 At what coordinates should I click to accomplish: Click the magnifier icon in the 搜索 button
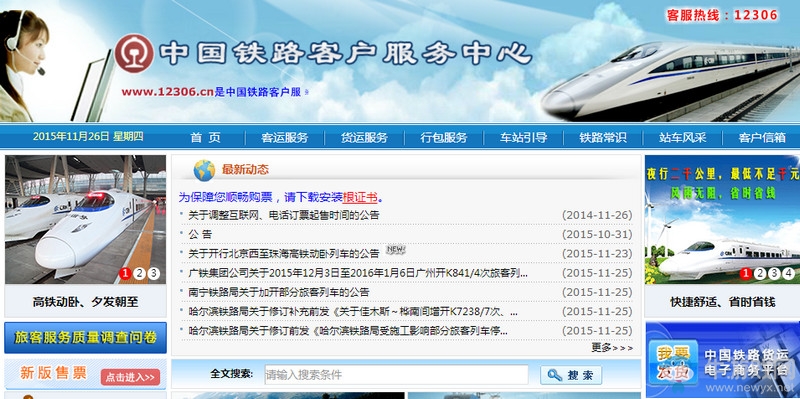[555, 376]
